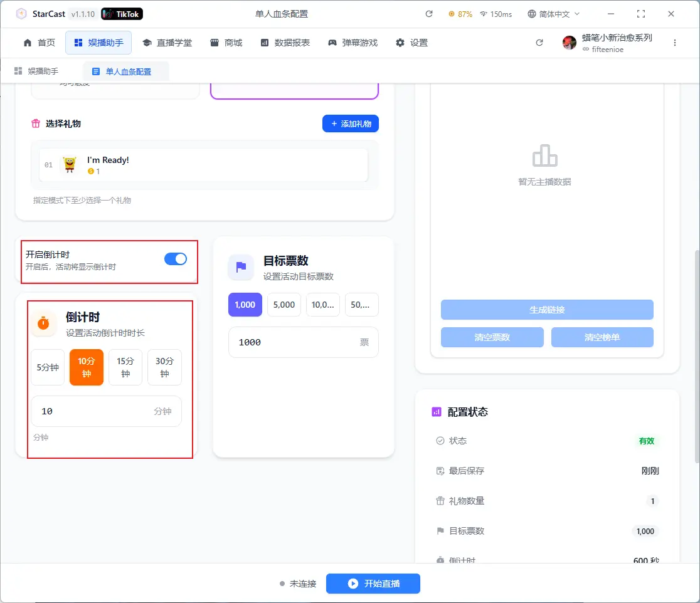The image size is (700, 603).
Task: Click the TikTok platform badge
Action: (x=122, y=14)
